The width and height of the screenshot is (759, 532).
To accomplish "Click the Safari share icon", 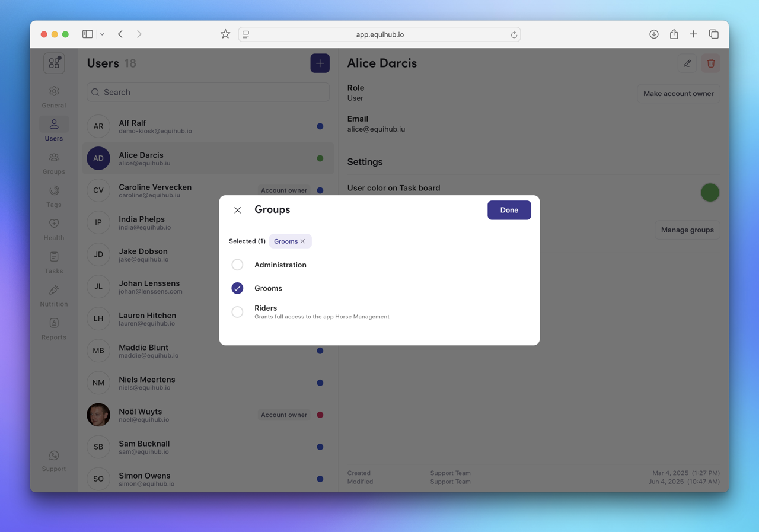I will click(674, 34).
